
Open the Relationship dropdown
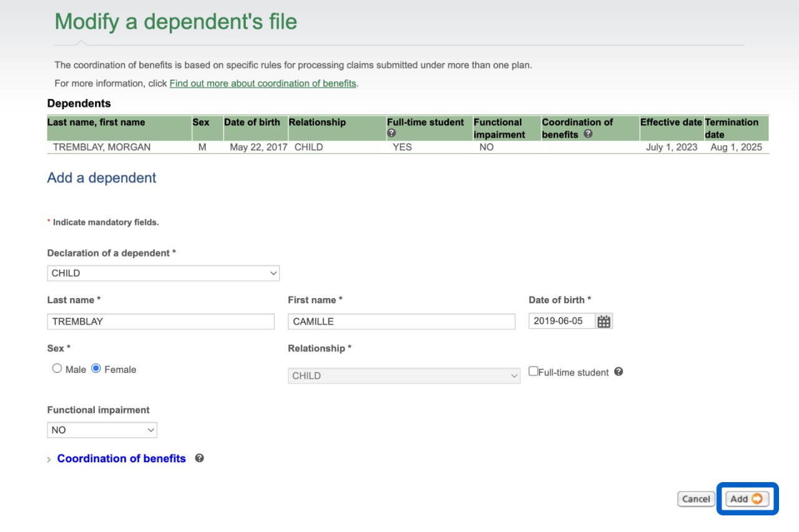tap(403, 375)
